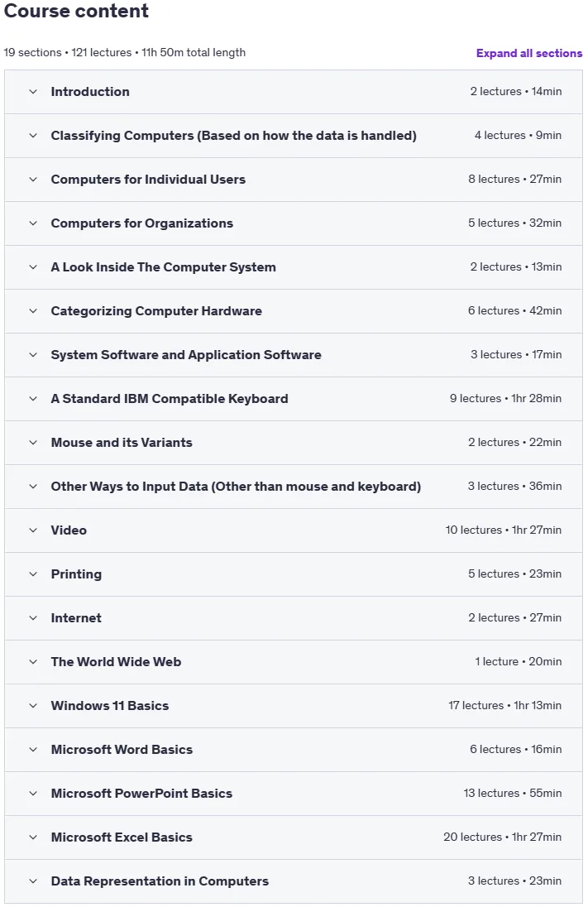Expand the Introduction section chevron
Screen dimensions: 588x907
tap(33, 91)
